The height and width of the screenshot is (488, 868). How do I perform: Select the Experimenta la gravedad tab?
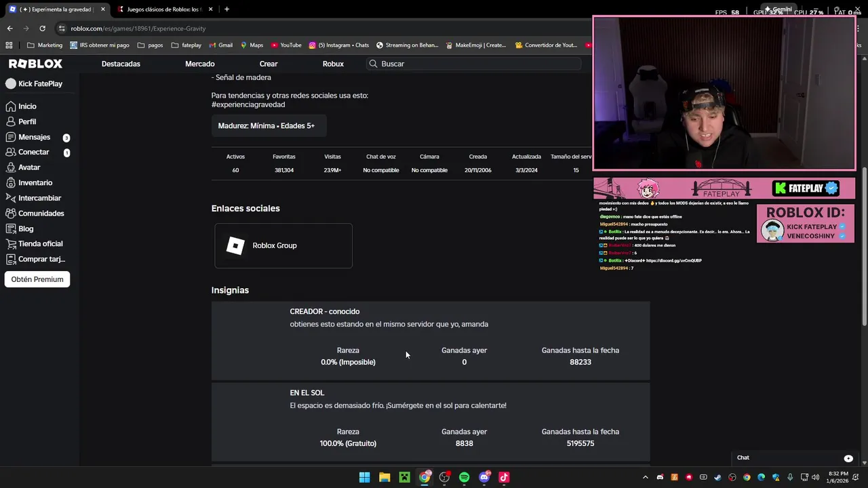(x=56, y=9)
